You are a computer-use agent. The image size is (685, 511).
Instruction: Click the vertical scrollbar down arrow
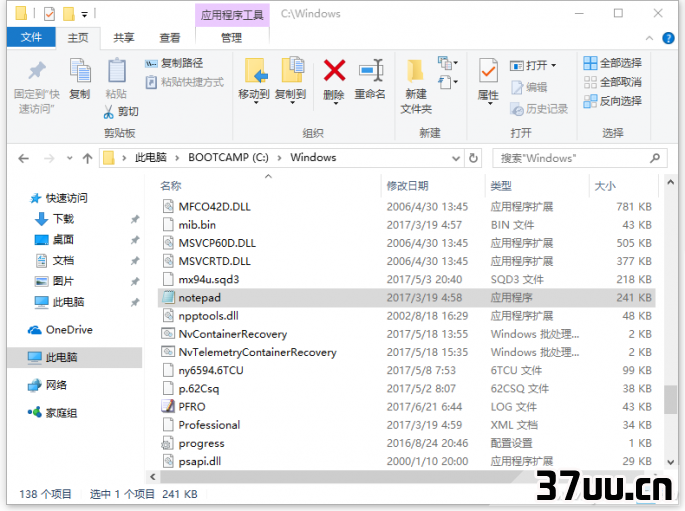click(x=670, y=462)
